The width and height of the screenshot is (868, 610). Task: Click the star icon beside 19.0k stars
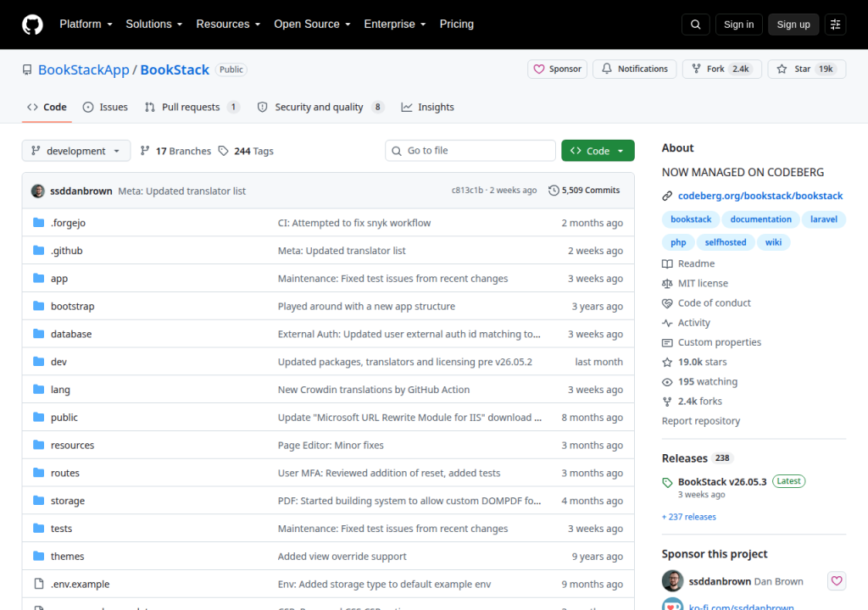(x=667, y=362)
